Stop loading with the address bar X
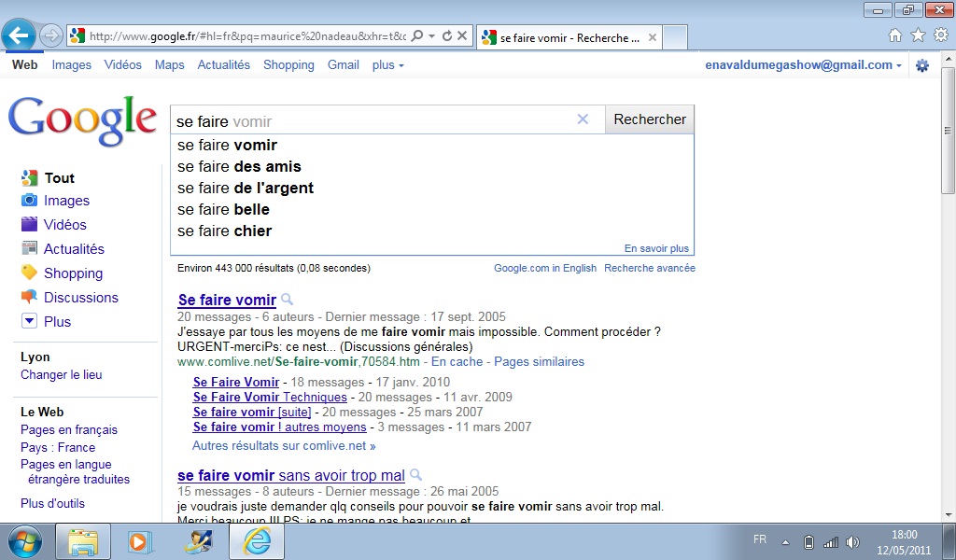Image resolution: width=956 pixels, height=560 pixels. [x=462, y=36]
